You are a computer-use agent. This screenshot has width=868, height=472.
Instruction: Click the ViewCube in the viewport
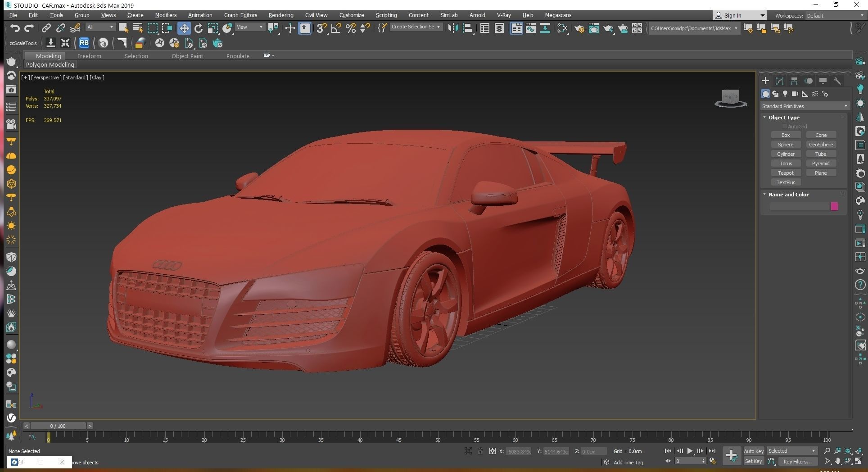coord(730,98)
